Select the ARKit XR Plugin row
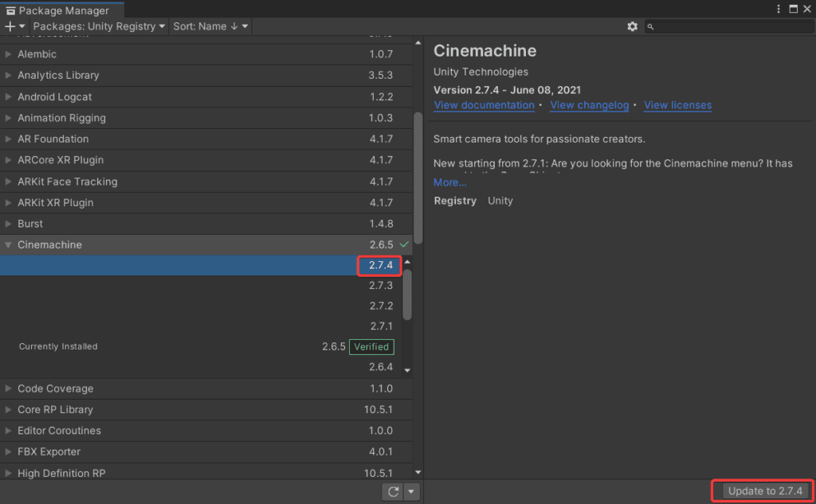The width and height of the screenshot is (816, 504). click(x=206, y=203)
